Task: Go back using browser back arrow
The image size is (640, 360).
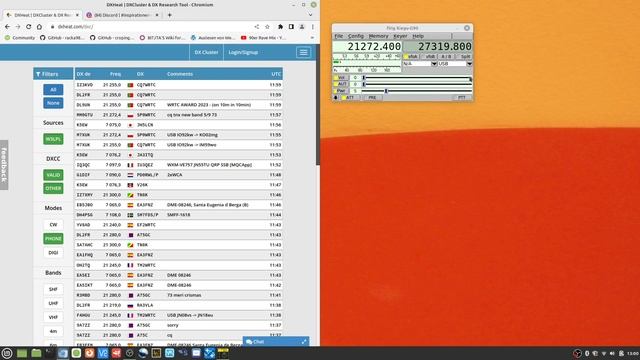Action: coord(7,27)
